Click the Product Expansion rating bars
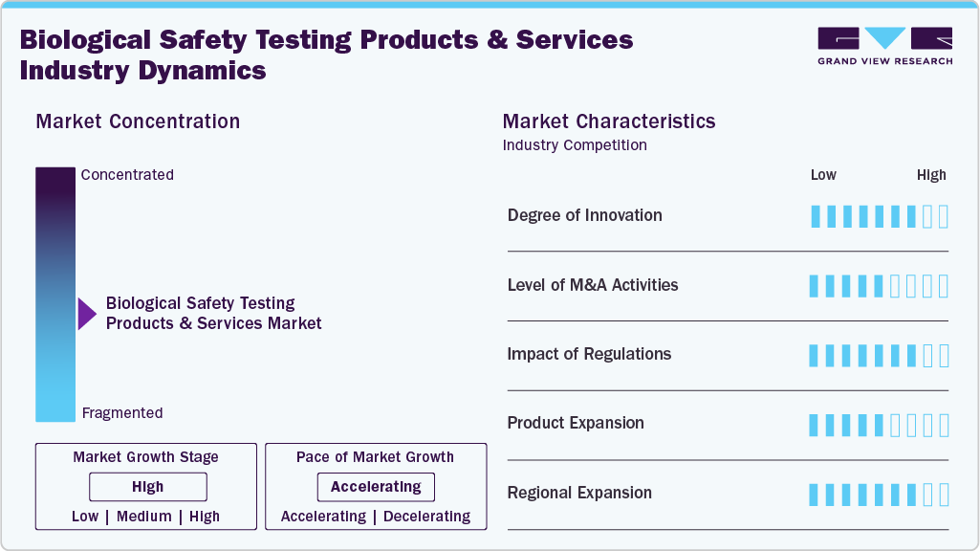 tap(879, 425)
